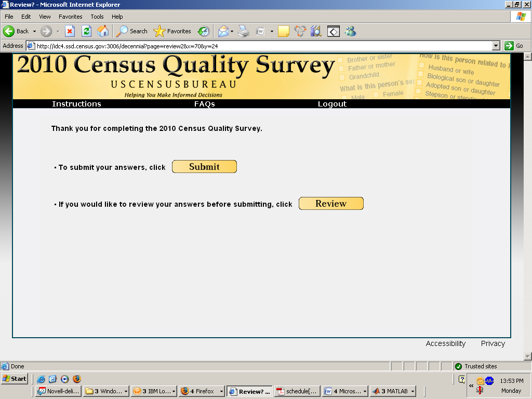Open the Edit button dropdown arrow
This screenshot has width=532, height=399.
pos(272,31)
